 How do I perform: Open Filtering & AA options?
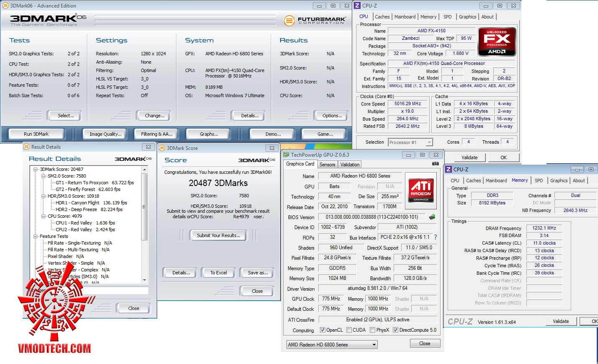coord(157,134)
